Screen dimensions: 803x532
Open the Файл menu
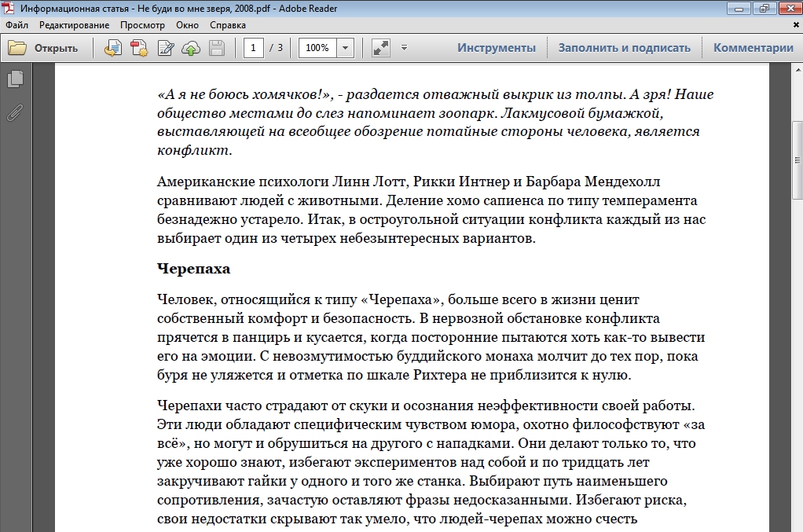[17, 25]
